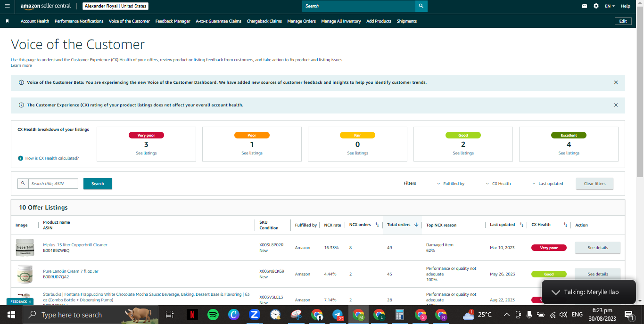
Task: Open the hamburger navigation menu
Action: 7,6
